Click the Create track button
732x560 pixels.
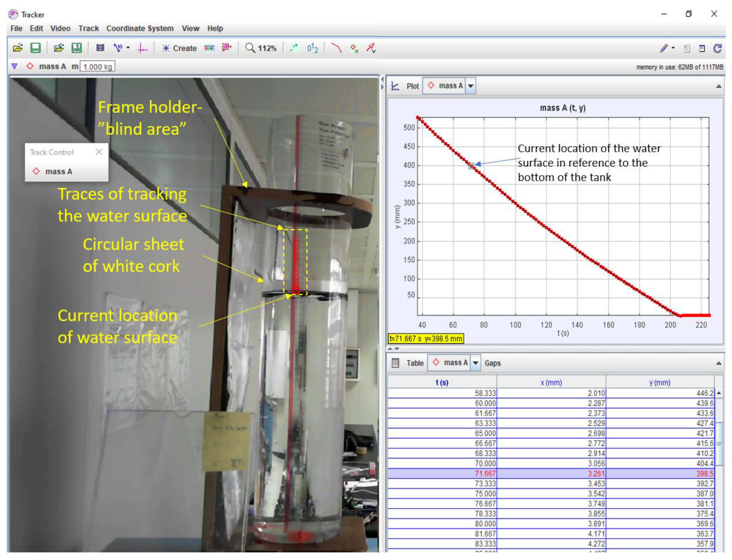[179, 48]
